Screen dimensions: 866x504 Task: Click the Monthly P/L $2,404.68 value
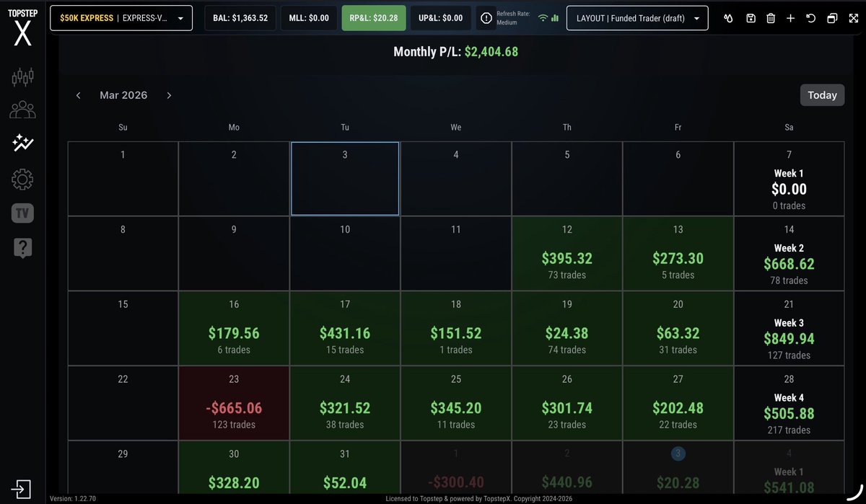coord(491,52)
